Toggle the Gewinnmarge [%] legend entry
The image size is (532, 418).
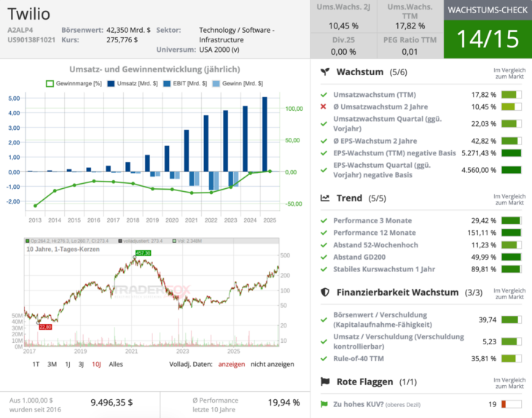click(74, 84)
